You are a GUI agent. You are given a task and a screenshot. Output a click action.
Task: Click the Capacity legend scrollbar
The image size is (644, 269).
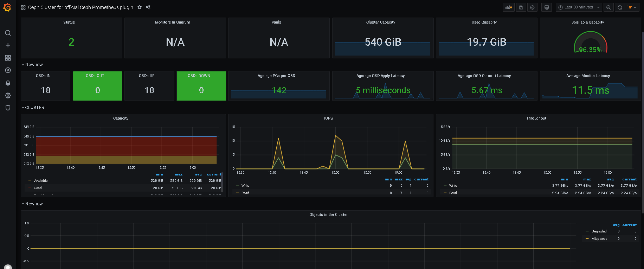222,183
